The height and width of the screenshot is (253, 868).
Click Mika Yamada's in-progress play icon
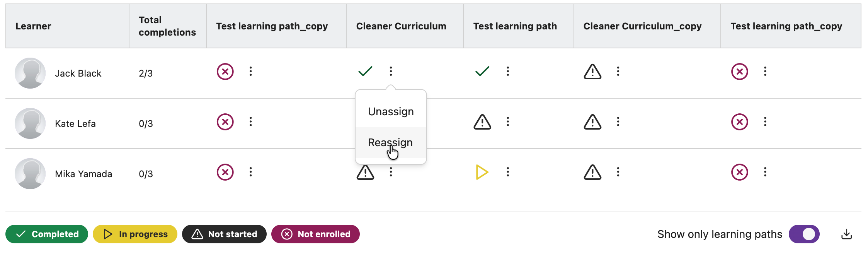pos(482,172)
